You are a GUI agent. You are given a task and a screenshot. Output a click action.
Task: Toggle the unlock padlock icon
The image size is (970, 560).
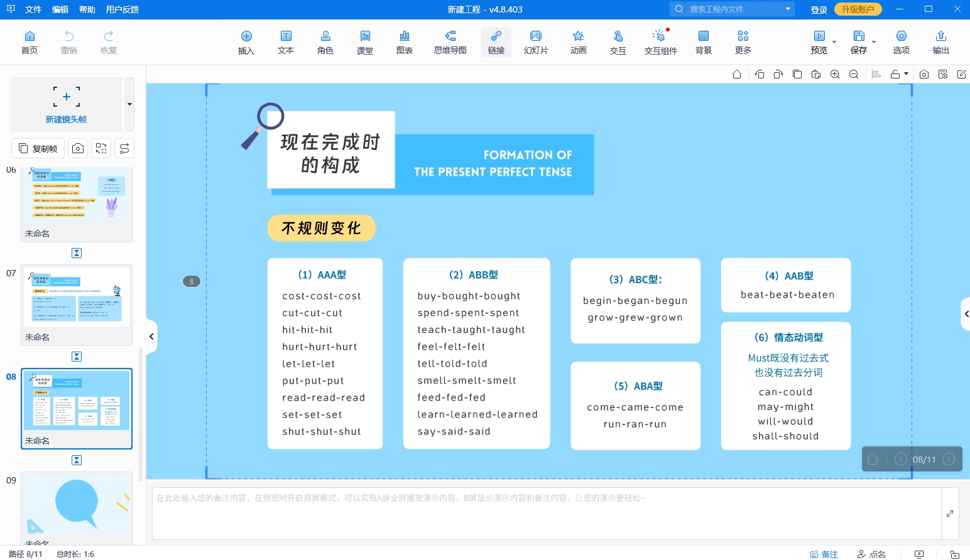(x=895, y=74)
